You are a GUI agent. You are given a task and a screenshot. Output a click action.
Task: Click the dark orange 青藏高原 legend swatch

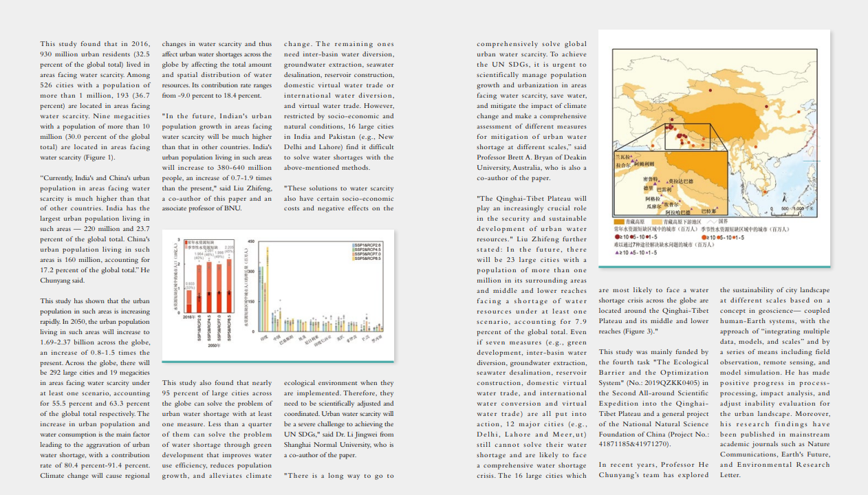point(618,221)
